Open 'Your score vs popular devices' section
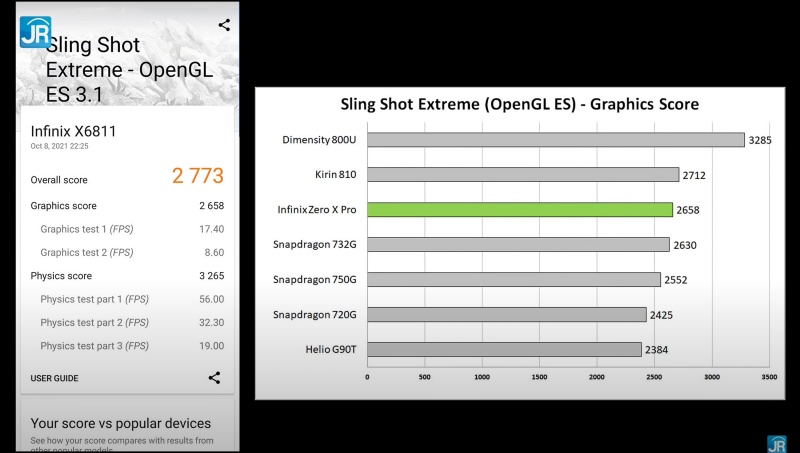This screenshot has height=453, width=800. point(121,423)
